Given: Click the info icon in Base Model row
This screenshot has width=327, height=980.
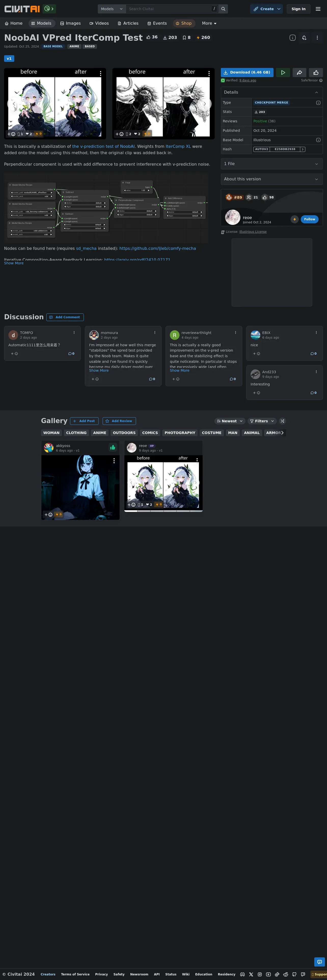Looking at the screenshot, I should pos(318,140).
